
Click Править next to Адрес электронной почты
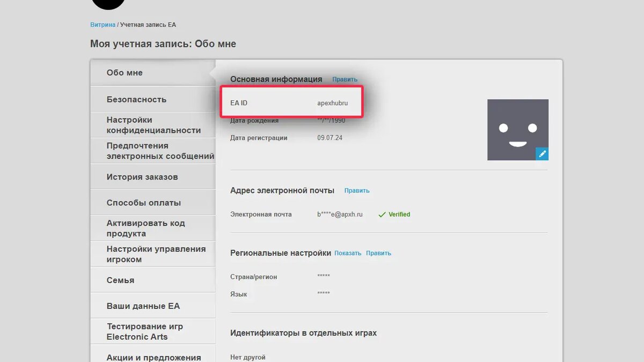coord(357,190)
